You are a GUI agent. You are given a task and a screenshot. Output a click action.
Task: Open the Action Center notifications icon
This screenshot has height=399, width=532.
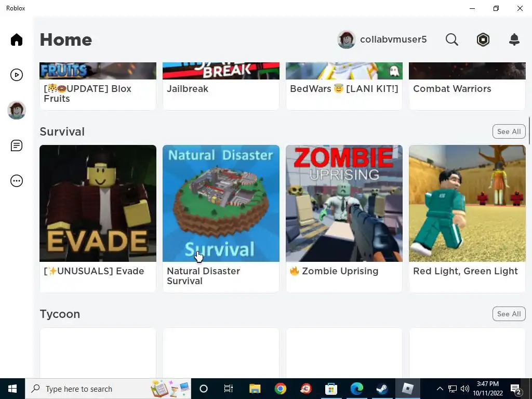(x=516, y=389)
